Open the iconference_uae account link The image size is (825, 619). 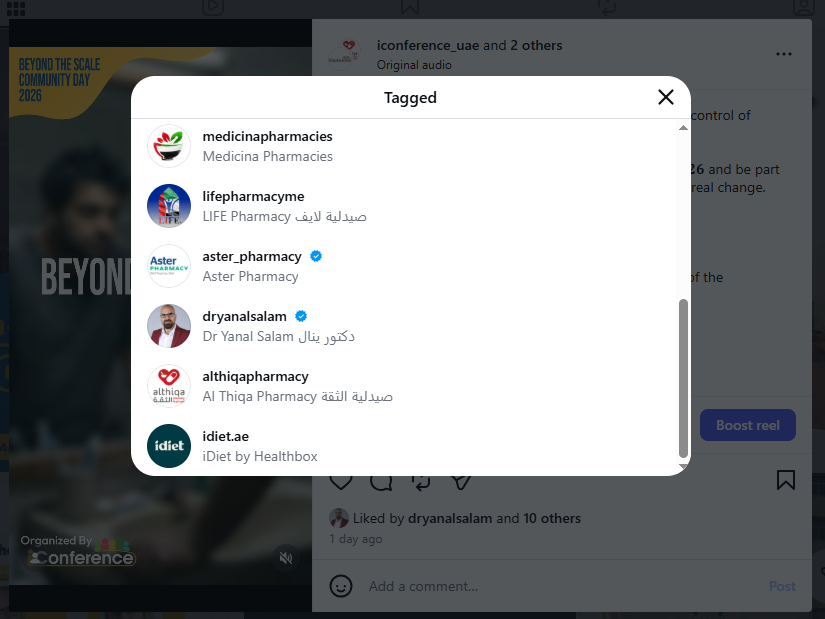(428, 45)
